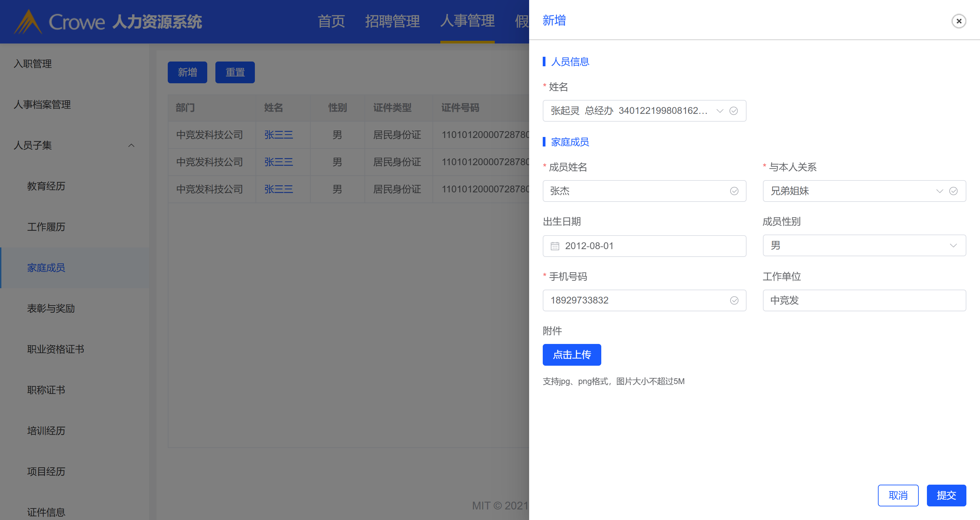Click check-circle icon in 手机号码 field
The height and width of the screenshot is (520, 980).
(734, 300)
